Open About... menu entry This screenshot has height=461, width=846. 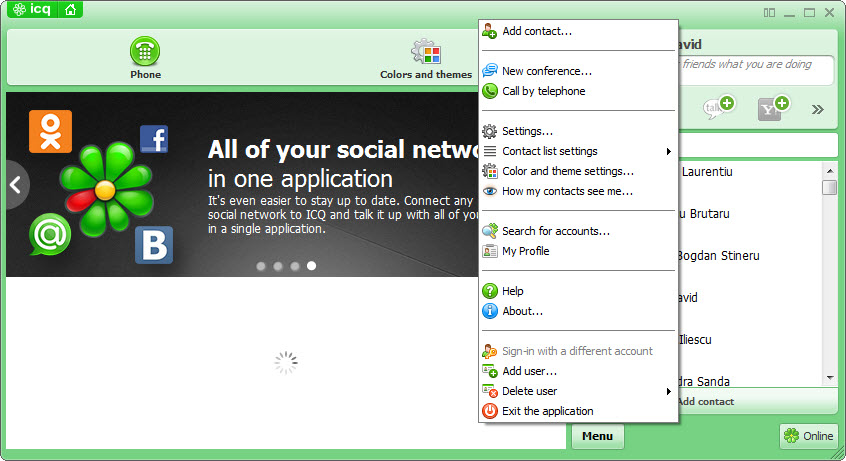pyautogui.click(x=578, y=311)
